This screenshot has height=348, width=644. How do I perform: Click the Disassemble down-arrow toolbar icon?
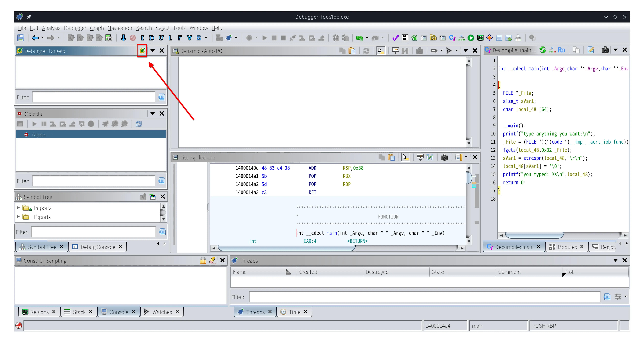pos(123,38)
